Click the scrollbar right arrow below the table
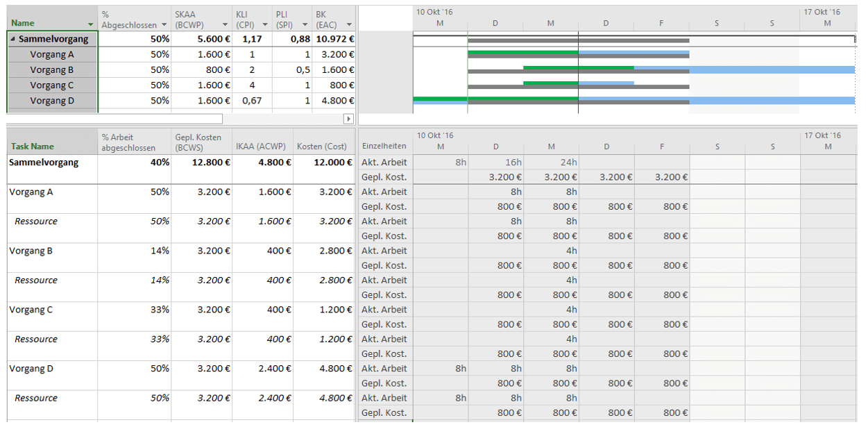The width and height of the screenshot is (868, 427). (348, 118)
